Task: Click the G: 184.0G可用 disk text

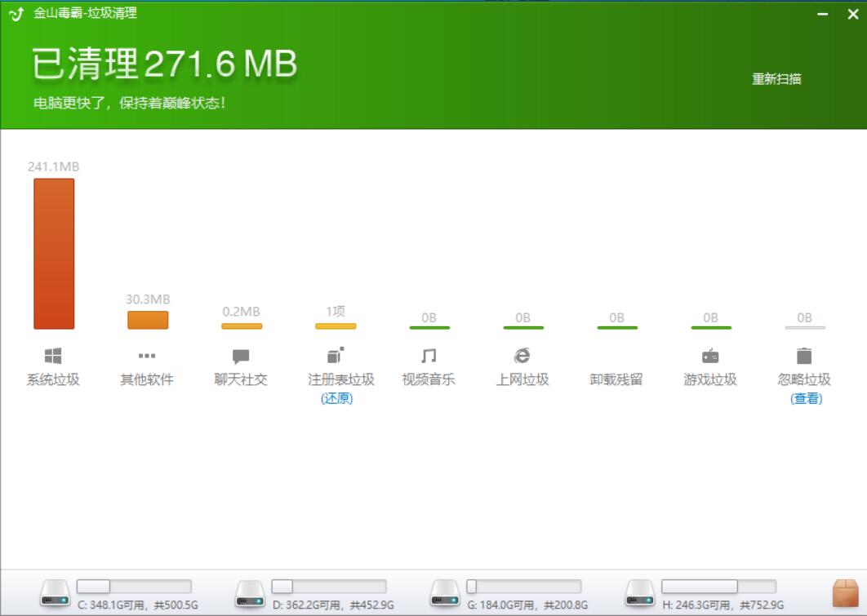Action: 527,605
